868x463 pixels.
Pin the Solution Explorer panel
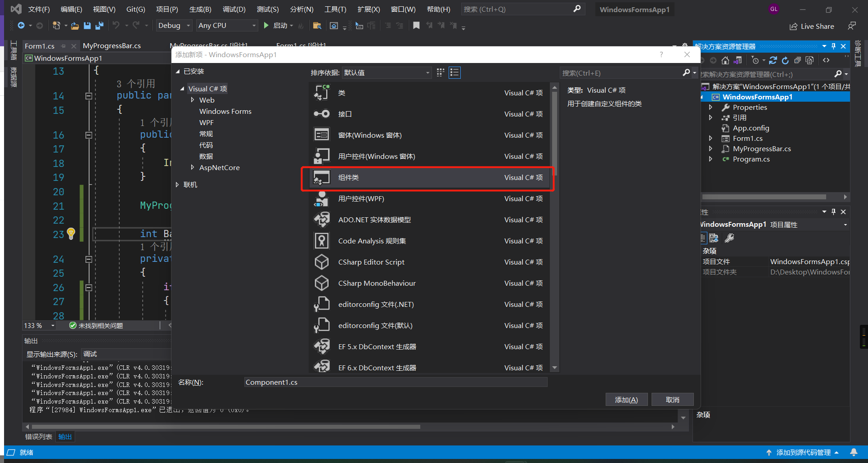[x=833, y=46]
